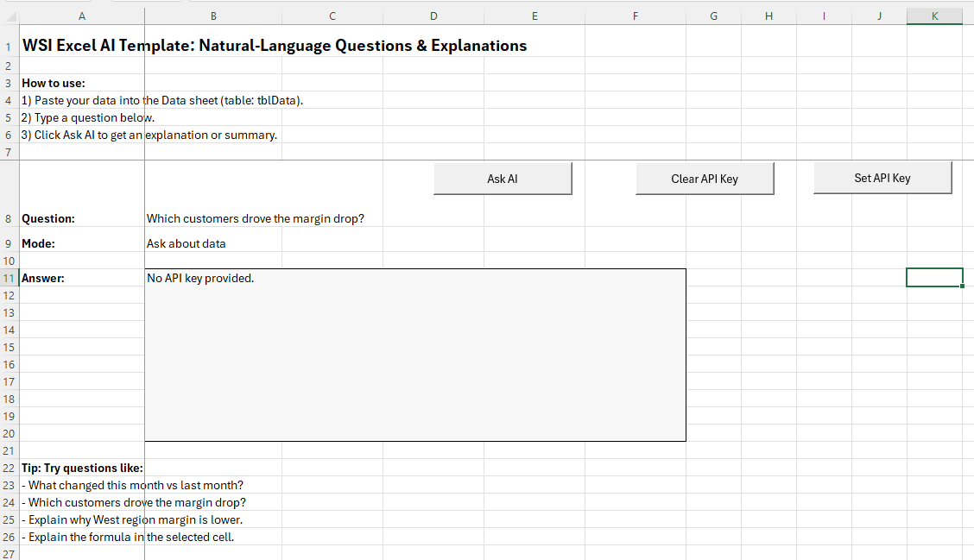974x560 pixels.
Task: Select the 'Tip: Try questions like:' cell
Action: (x=82, y=468)
